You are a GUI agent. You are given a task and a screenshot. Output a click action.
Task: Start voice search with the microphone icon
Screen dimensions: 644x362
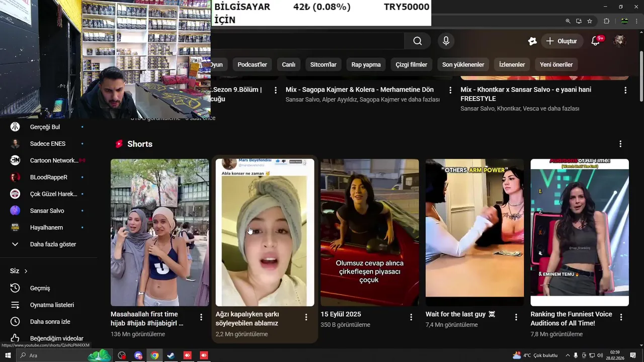pos(446,41)
